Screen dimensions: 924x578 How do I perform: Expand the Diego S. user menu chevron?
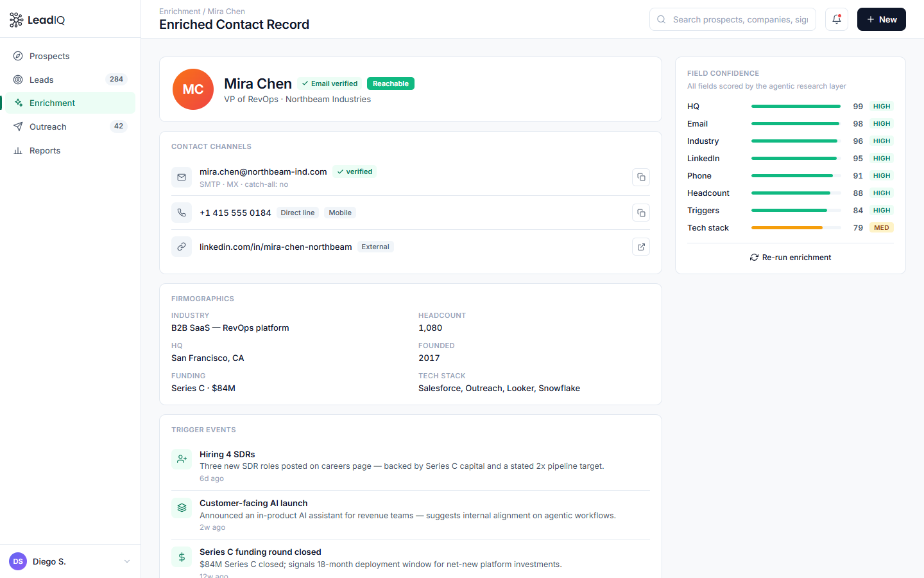(127, 562)
